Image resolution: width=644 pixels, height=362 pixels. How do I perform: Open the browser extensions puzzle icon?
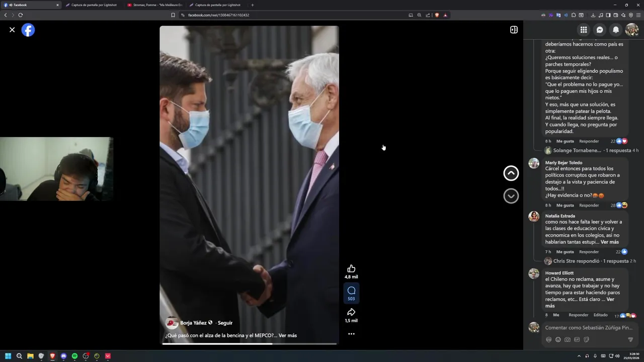574,15
